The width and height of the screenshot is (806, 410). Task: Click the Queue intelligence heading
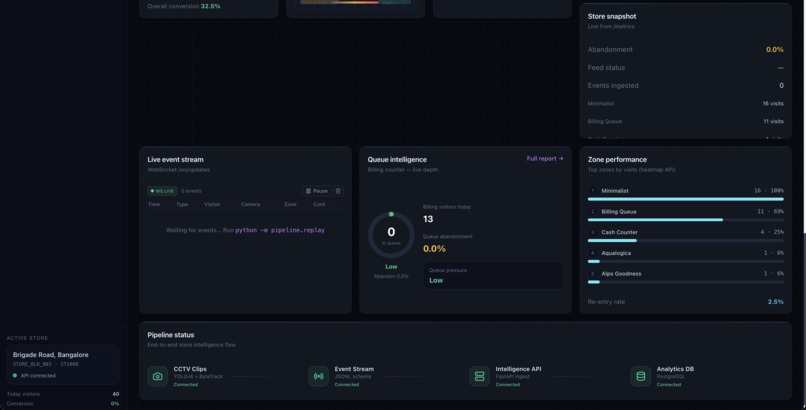coord(397,159)
